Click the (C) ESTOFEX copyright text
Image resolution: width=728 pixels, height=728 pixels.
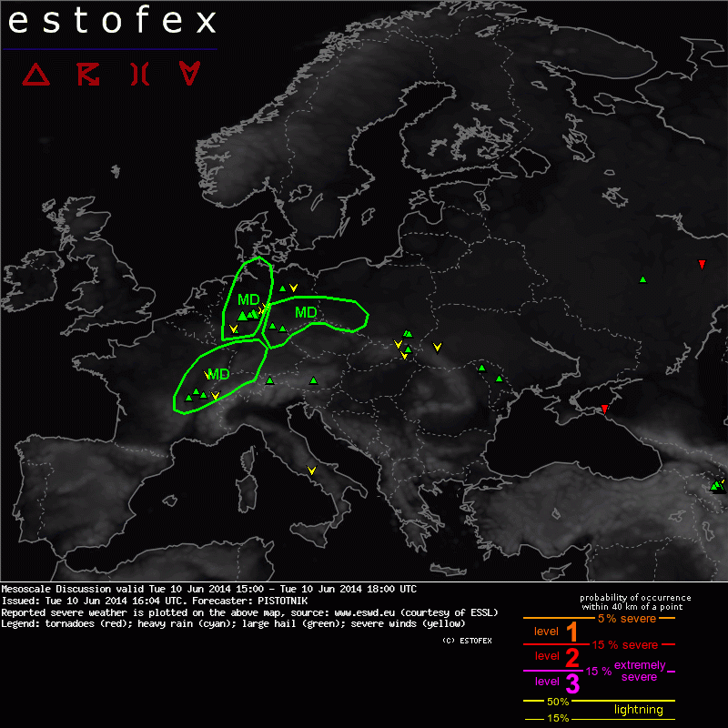coord(472,642)
